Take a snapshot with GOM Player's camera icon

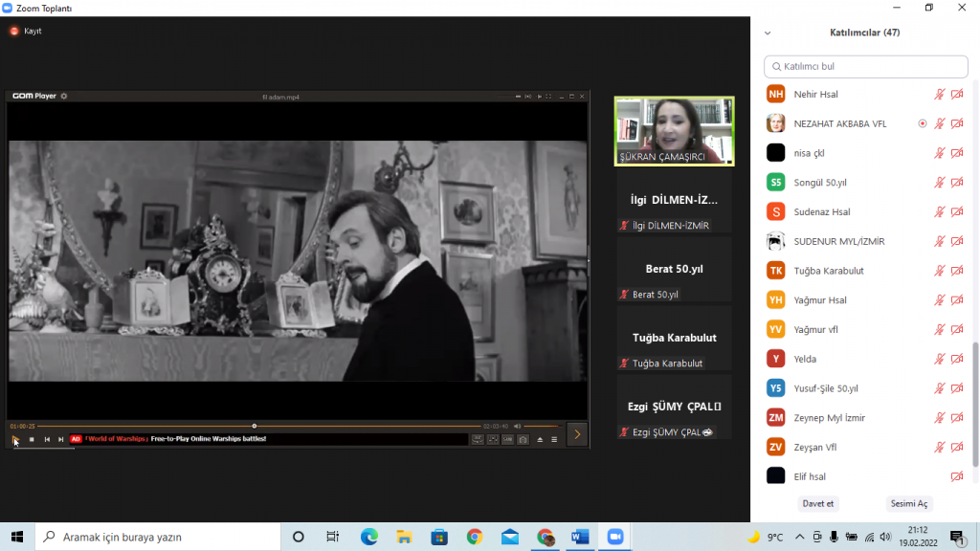pyautogui.click(x=522, y=439)
